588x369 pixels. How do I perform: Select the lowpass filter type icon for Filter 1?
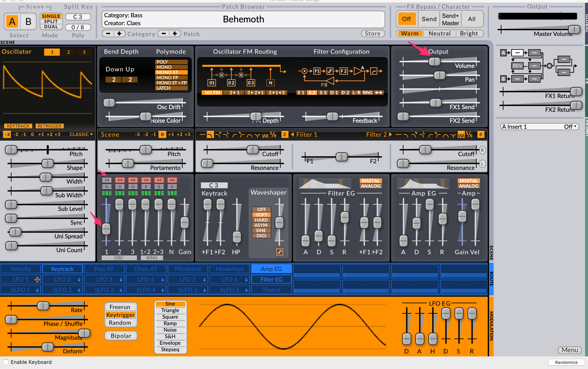pos(210,135)
